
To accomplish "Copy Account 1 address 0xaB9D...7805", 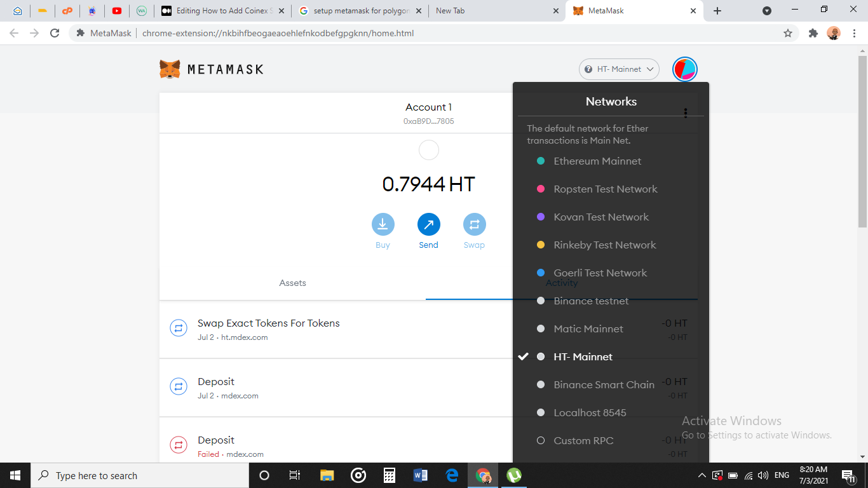I will 428,121.
